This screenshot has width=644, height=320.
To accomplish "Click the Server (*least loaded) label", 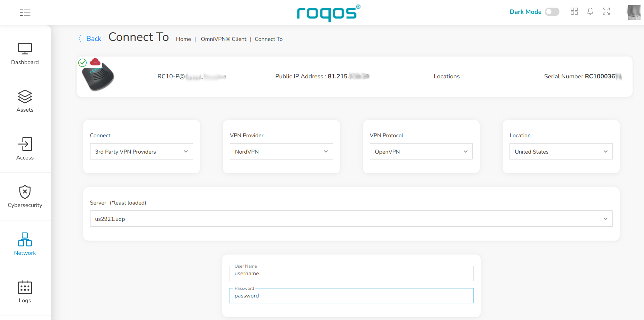I will coord(118,203).
